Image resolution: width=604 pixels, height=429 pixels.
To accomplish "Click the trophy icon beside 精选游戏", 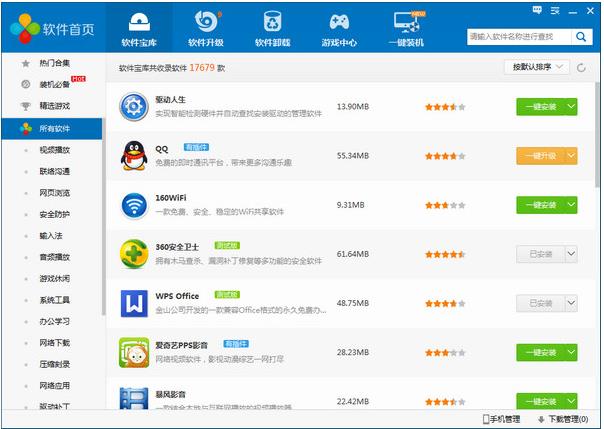I will (x=26, y=106).
